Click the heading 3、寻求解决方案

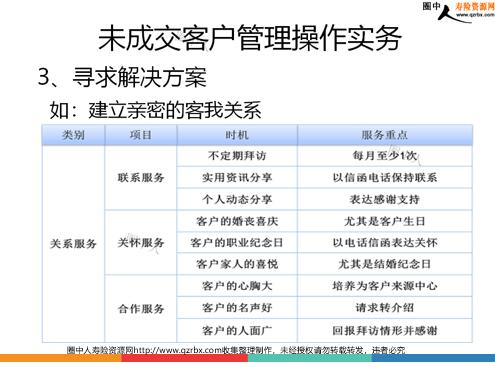tap(122, 77)
